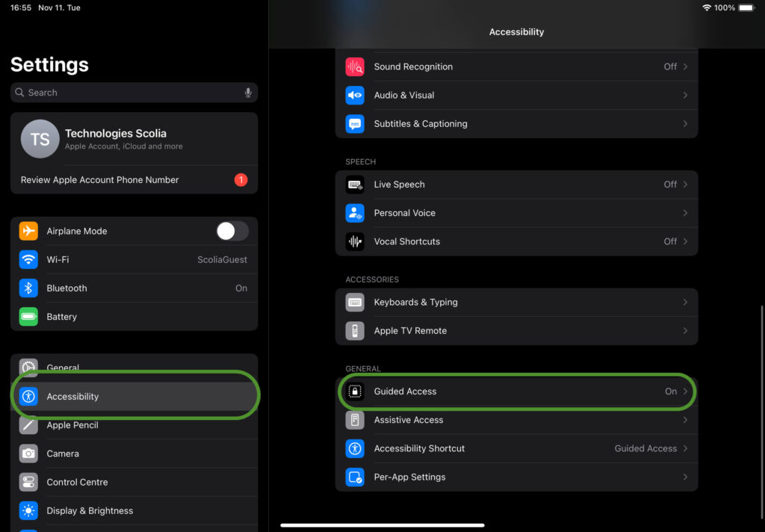This screenshot has height=532, width=765.
Task: Expand the Live Speech Off chevron
Action: click(685, 185)
